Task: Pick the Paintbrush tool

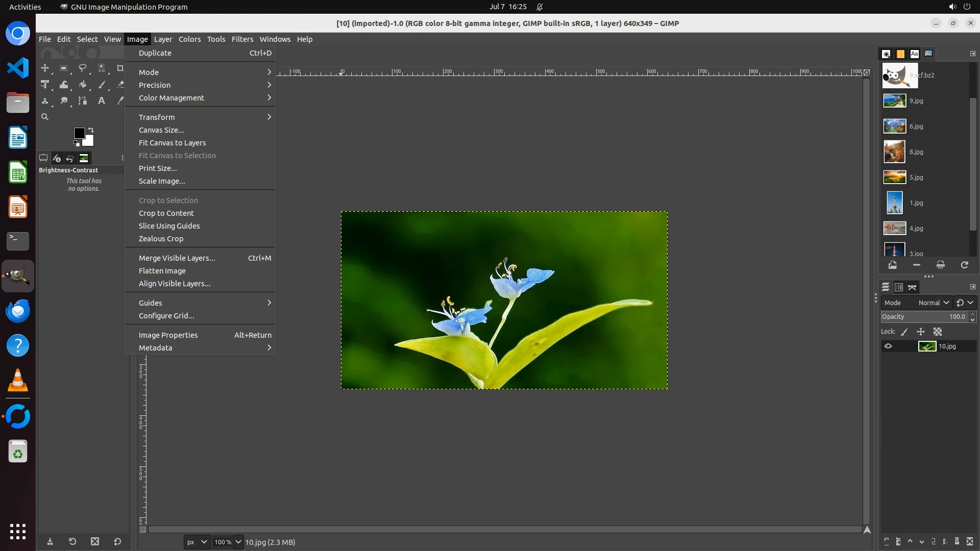Action: [102, 85]
